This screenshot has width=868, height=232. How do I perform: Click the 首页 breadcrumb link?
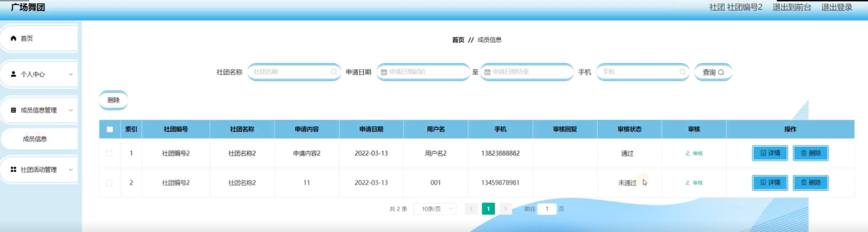click(458, 40)
